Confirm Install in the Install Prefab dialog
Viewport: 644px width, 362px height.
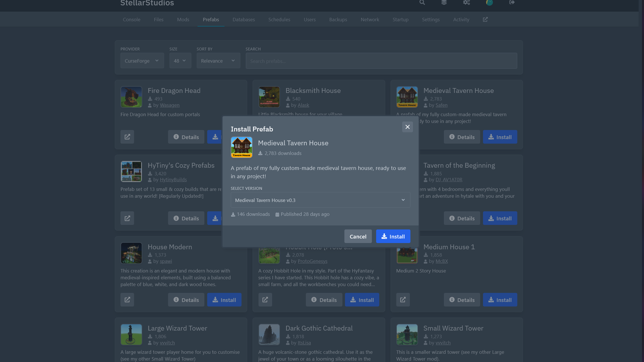click(393, 236)
